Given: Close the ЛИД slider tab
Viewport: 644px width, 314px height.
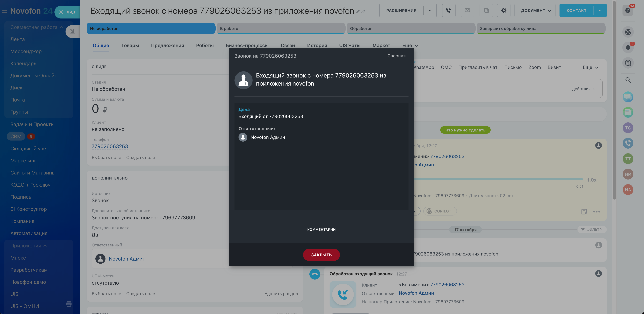Looking at the screenshot, I should [61, 12].
